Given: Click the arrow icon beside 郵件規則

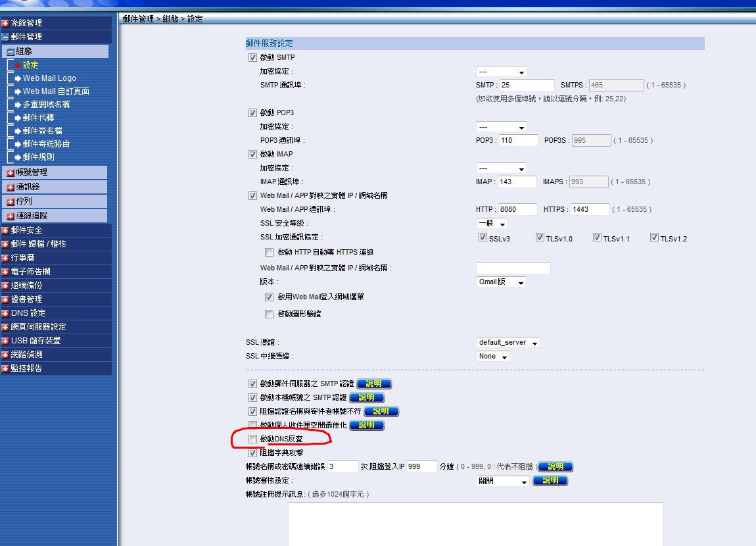Looking at the screenshot, I should 18,157.
